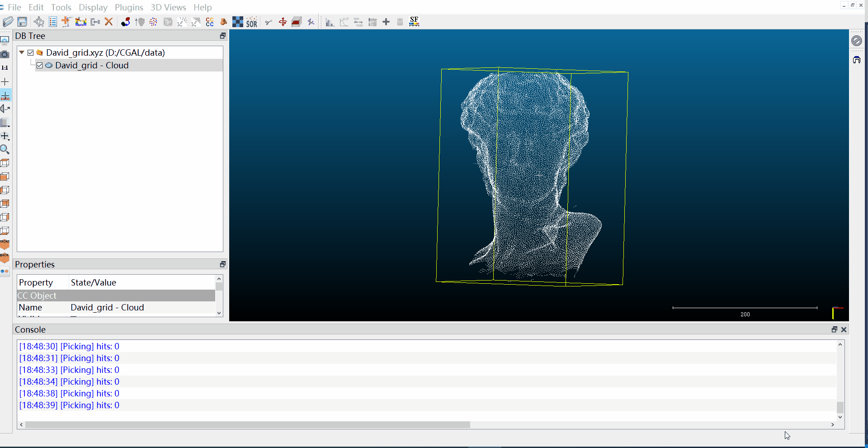Click the Properties scrollbar down arrow

tap(219, 313)
